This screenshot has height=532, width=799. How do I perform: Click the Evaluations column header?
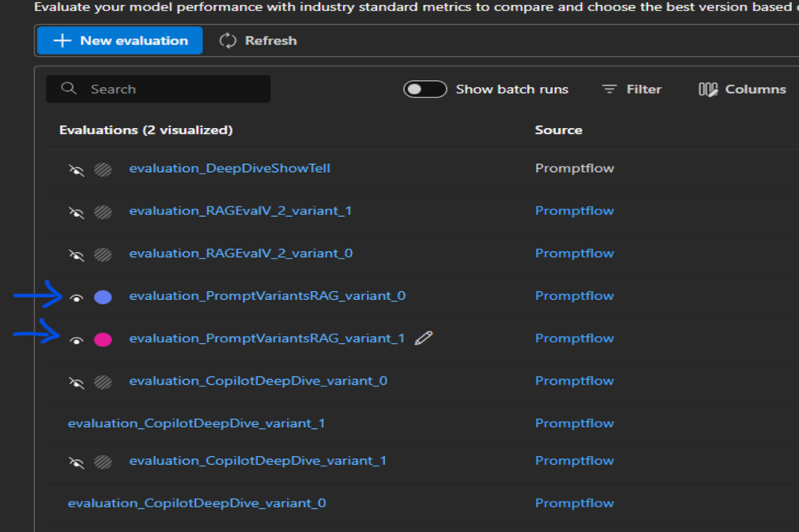tap(146, 130)
